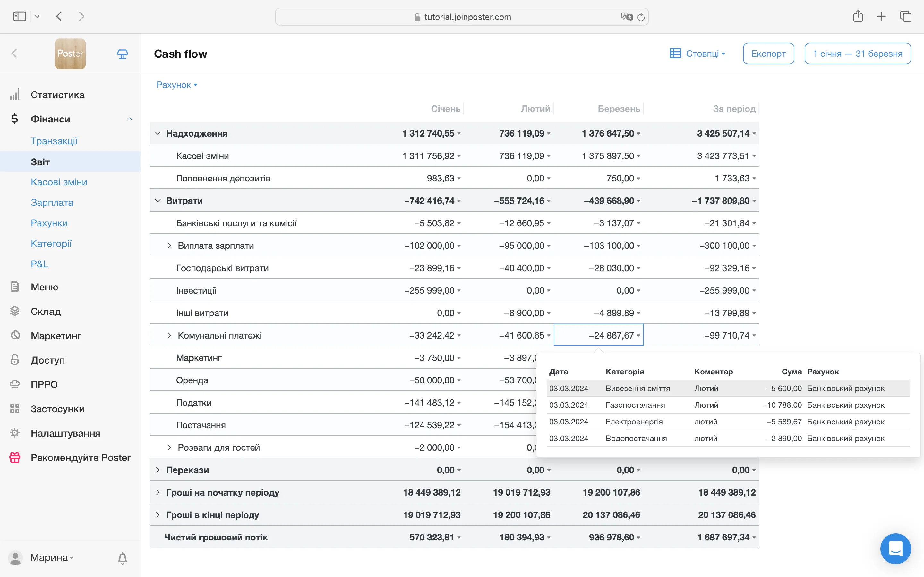Open the Налаштування settings
The height and width of the screenshot is (577, 924).
pyautogui.click(x=65, y=433)
